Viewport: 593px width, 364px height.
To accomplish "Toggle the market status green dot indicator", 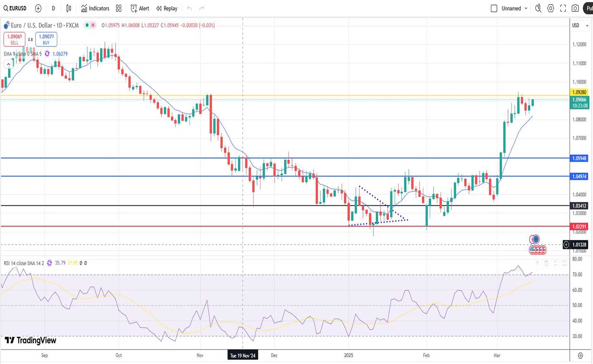I will coord(87,25).
